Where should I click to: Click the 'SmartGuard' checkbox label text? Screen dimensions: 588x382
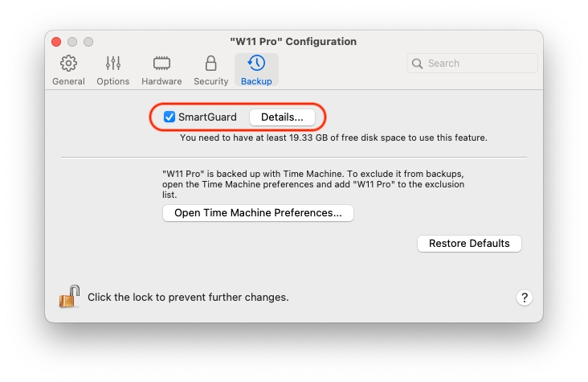click(x=207, y=117)
